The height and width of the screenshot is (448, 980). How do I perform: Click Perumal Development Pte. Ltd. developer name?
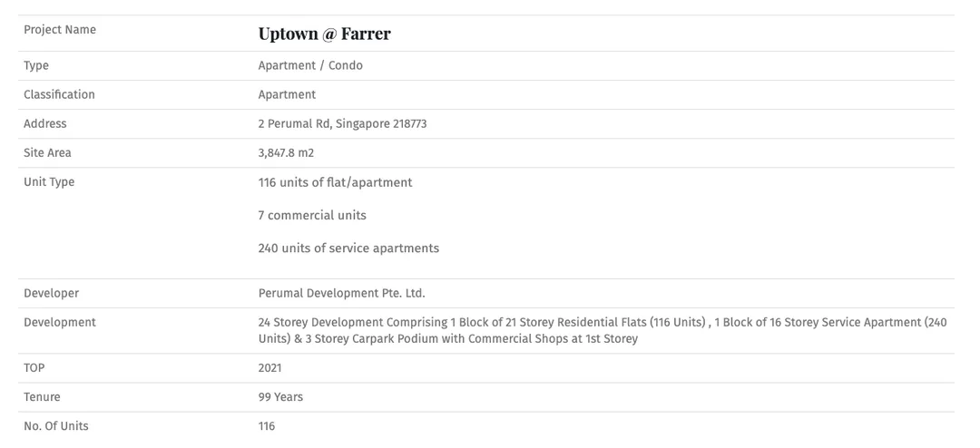pyautogui.click(x=342, y=293)
